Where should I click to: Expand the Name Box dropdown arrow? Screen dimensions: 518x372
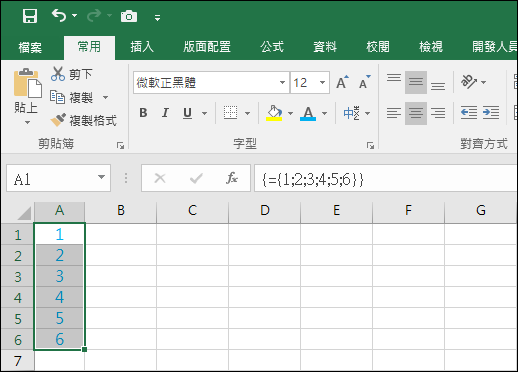101,177
